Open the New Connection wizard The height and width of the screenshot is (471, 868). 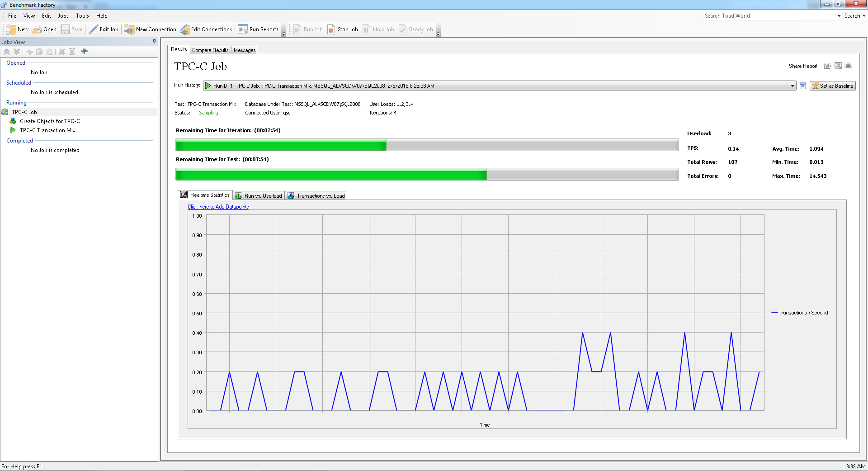(151, 29)
